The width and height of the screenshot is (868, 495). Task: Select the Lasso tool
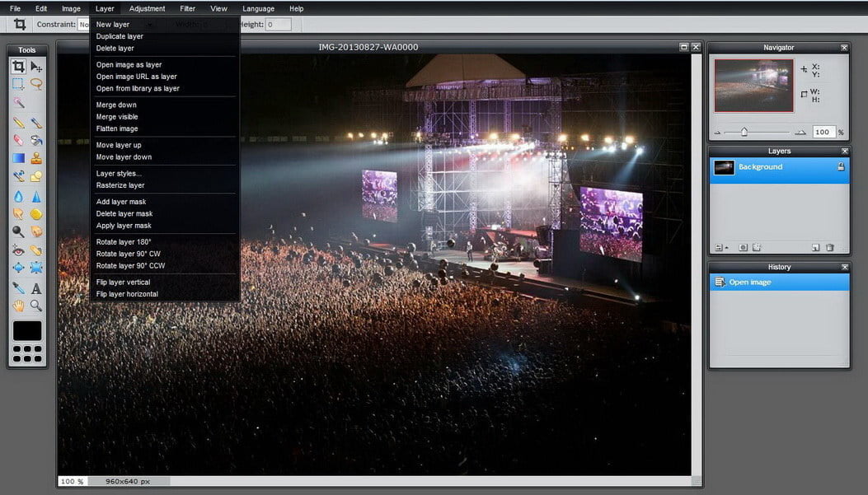click(x=36, y=84)
